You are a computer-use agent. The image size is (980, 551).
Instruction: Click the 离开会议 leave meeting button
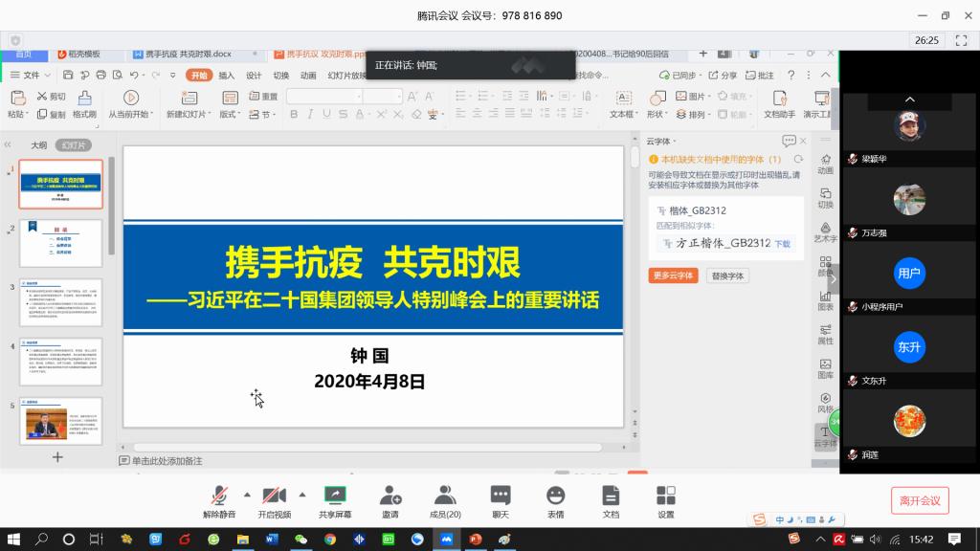pyautogui.click(x=920, y=500)
